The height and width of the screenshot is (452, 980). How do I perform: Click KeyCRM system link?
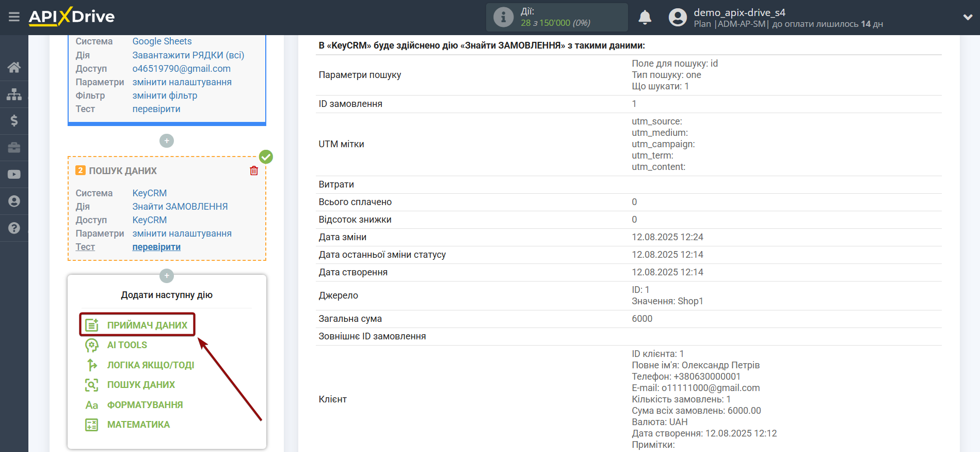pyautogui.click(x=150, y=193)
